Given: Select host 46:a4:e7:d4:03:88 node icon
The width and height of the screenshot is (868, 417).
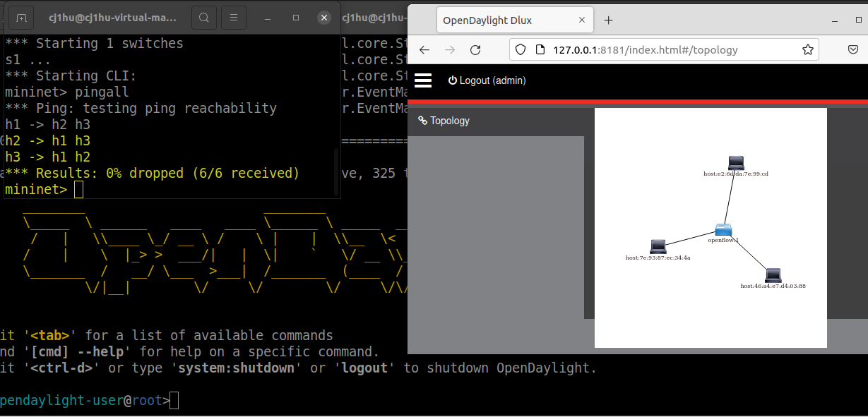Looking at the screenshot, I should click(773, 275).
